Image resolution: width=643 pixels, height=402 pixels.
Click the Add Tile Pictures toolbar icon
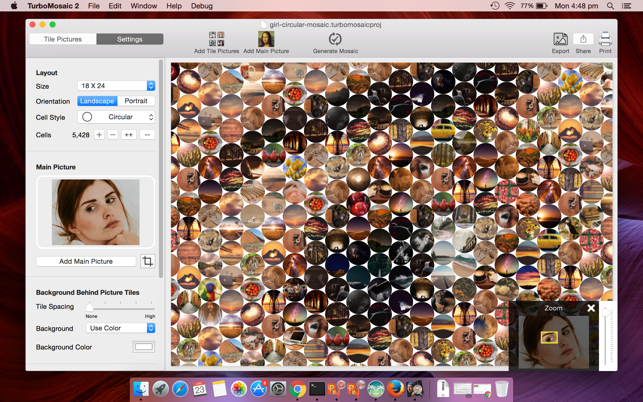[x=217, y=39]
